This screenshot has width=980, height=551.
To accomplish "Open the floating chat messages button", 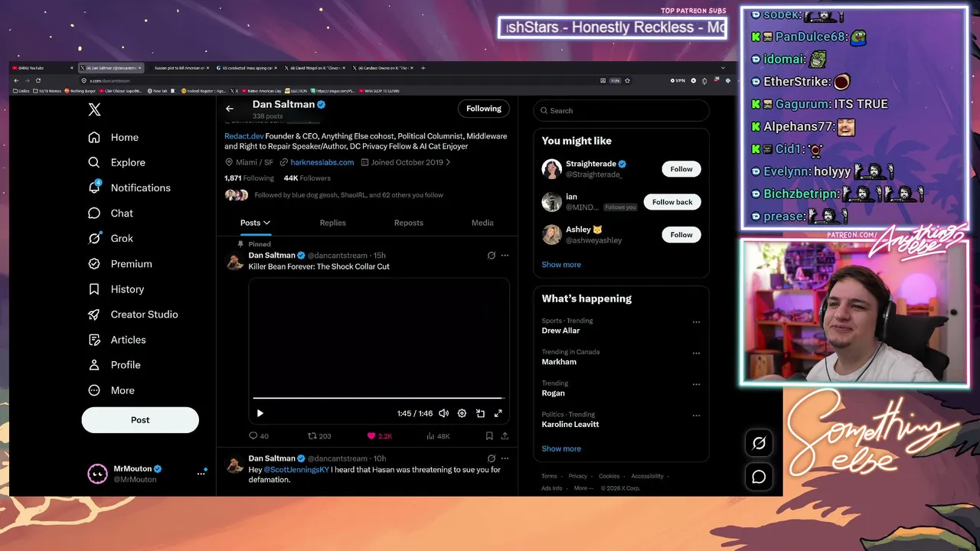I will pos(759,477).
